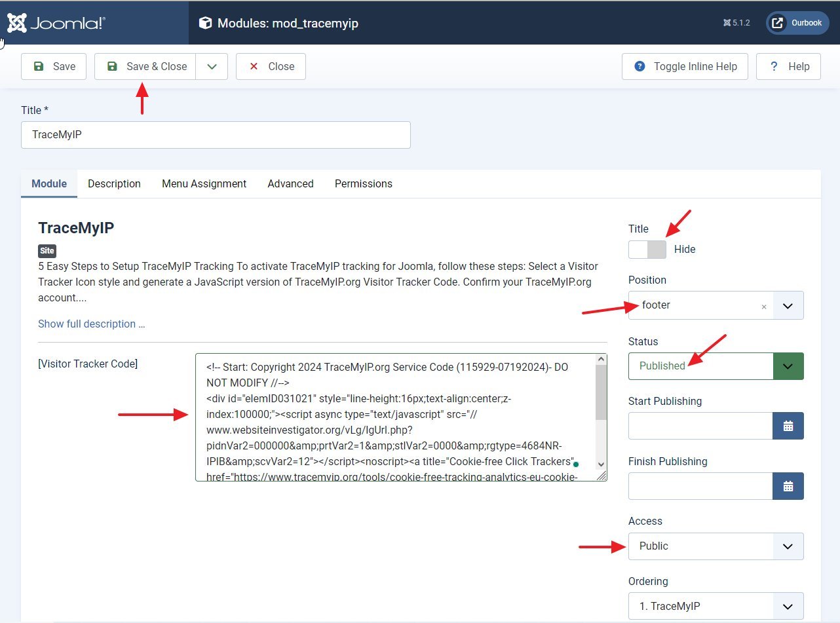The height and width of the screenshot is (623, 840).
Task: Click the [Visitor Tracker Code] label
Action: click(x=88, y=364)
